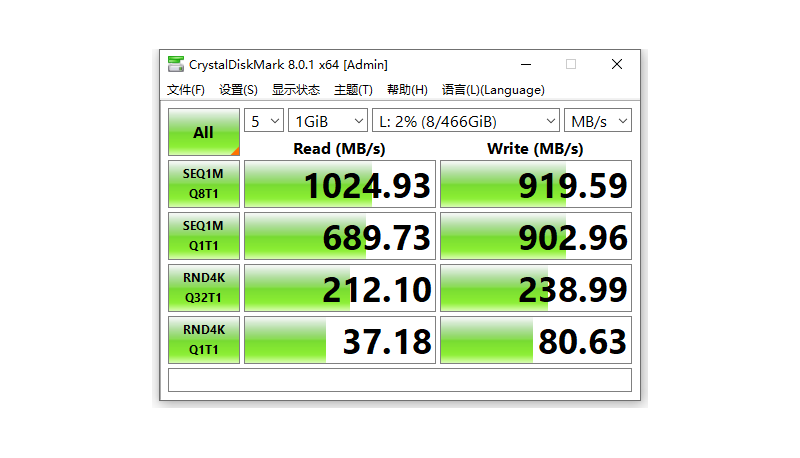The width and height of the screenshot is (800, 458).
Task: Start the SEQ1M Q1T1 test
Action: pyautogui.click(x=204, y=236)
